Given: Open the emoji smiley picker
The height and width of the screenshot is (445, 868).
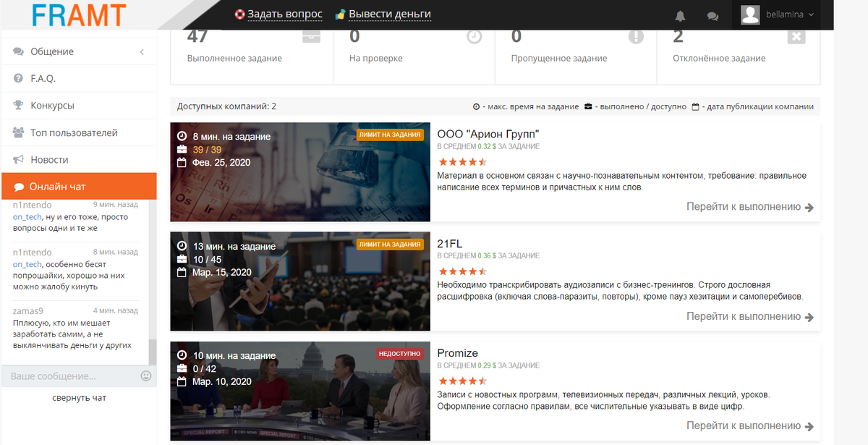Looking at the screenshot, I should [146, 376].
